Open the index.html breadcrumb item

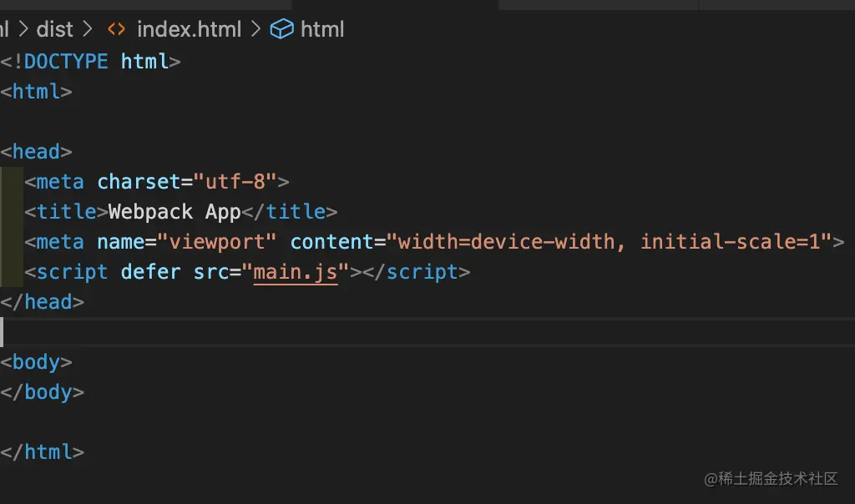pyautogui.click(x=189, y=30)
